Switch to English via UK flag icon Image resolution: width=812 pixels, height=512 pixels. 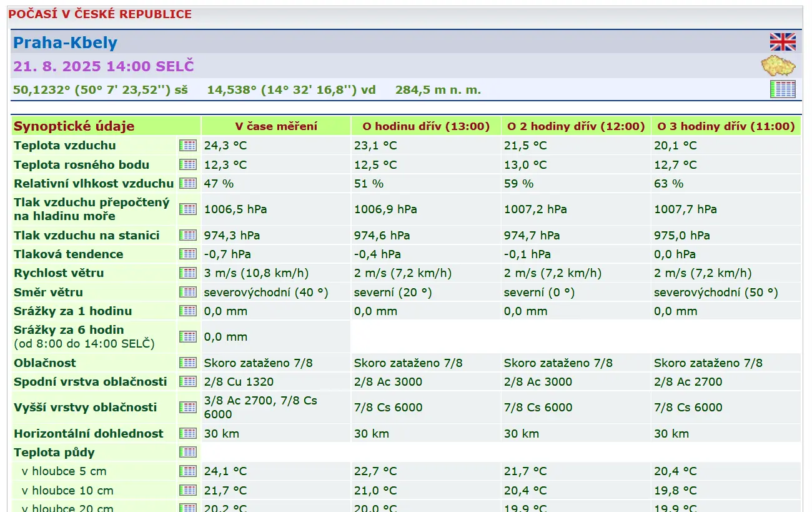(782, 42)
